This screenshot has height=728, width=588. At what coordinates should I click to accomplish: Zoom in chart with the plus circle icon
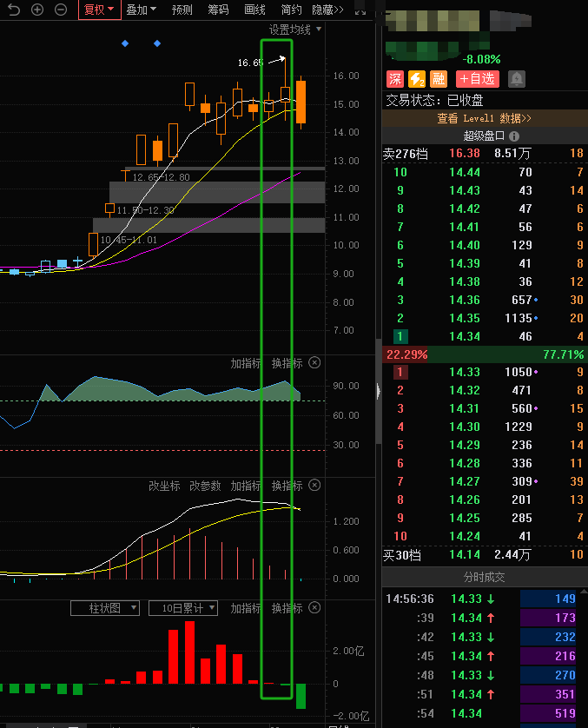tap(37, 10)
